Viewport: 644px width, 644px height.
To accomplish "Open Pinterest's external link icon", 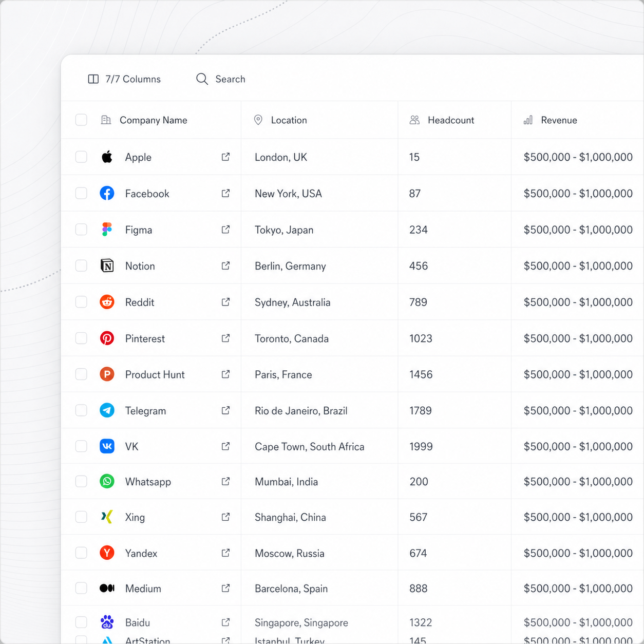I will pos(225,338).
